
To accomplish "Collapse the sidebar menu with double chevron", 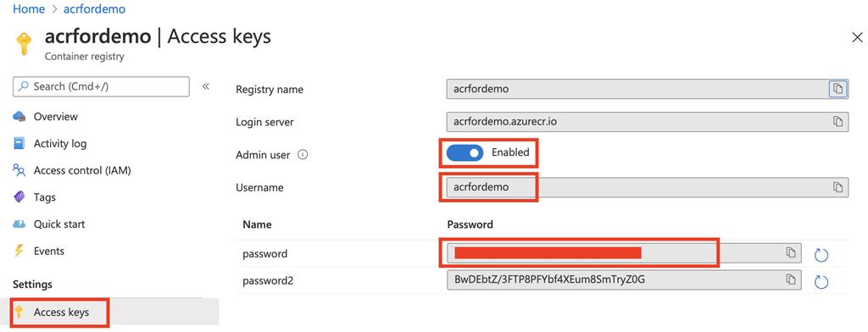I will 205,86.
